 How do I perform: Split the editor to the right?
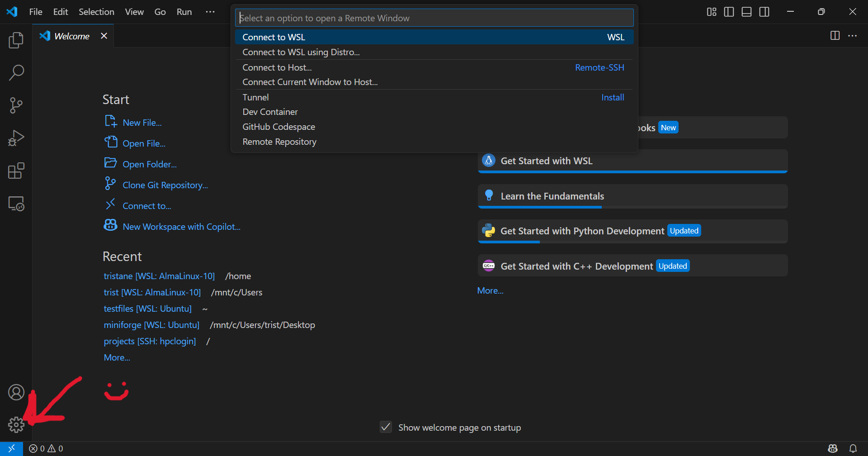click(835, 36)
